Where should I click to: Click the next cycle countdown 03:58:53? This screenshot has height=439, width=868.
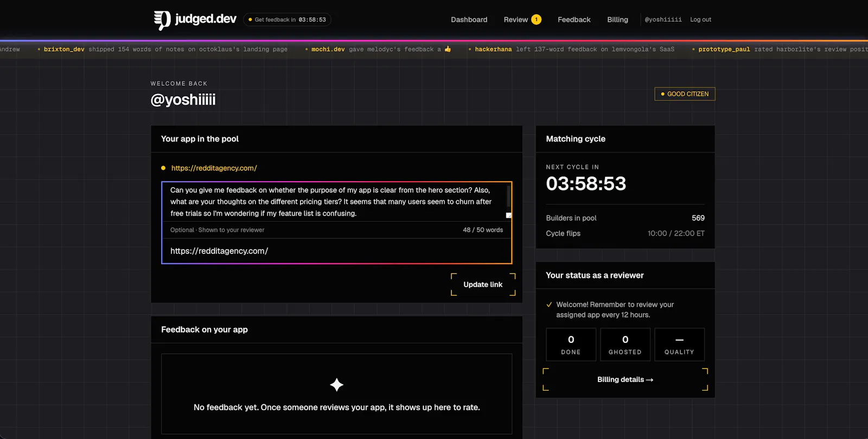pyautogui.click(x=586, y=184)
